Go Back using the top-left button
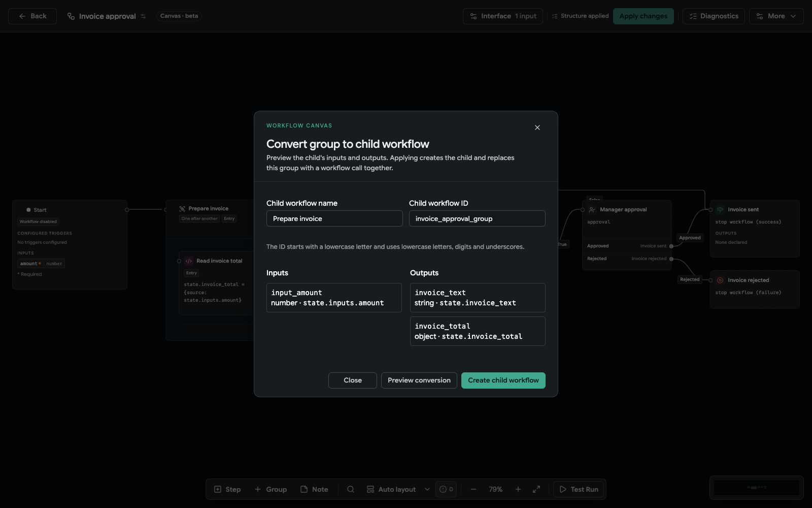The image size is (812, 508). tap(32, 16)
